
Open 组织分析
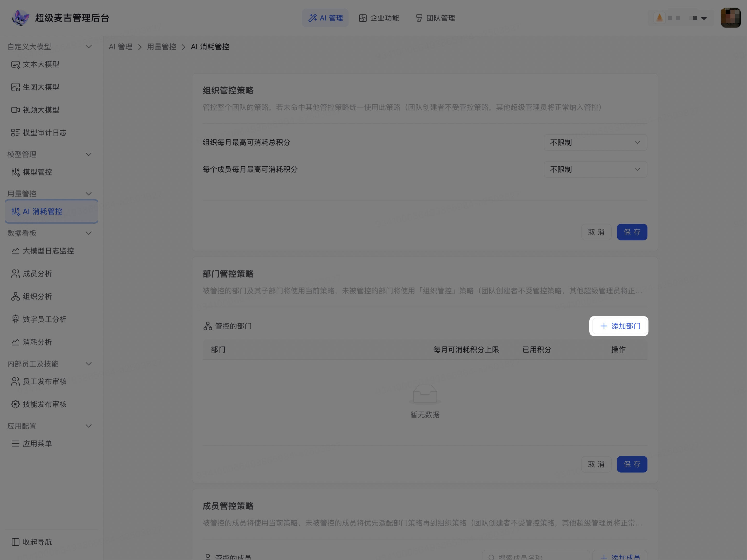pos(51,297)
